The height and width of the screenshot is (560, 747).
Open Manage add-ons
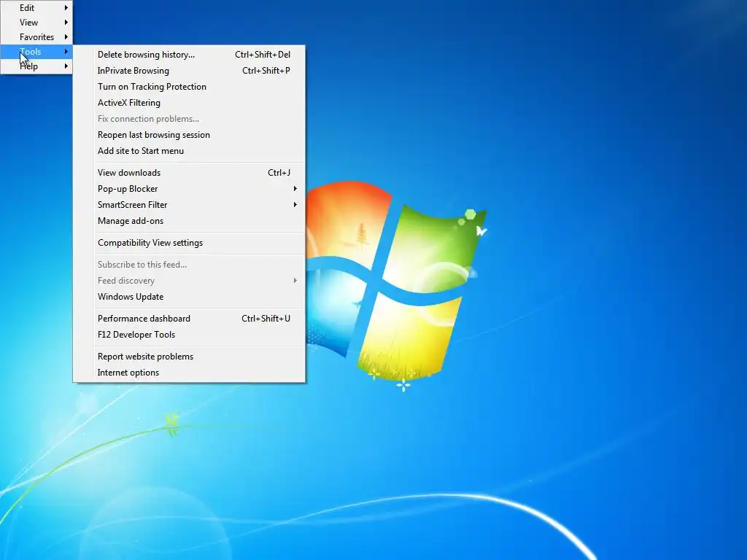pos(189,221)
